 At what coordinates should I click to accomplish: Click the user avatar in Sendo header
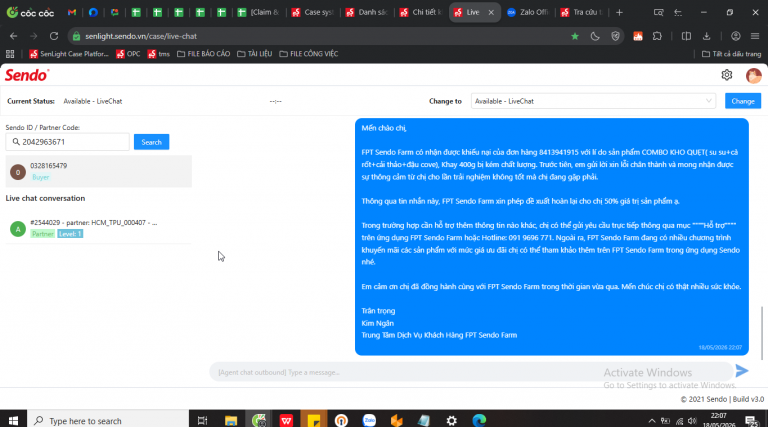[x=753, y=75]
